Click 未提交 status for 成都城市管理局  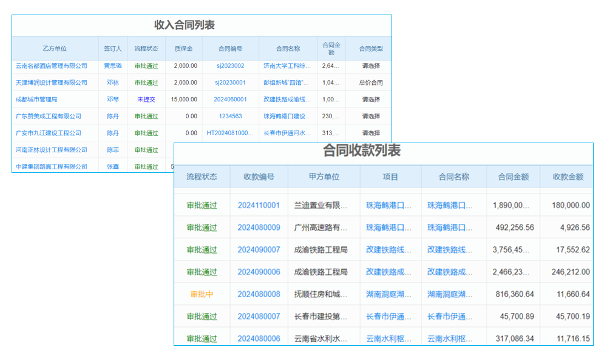coord(146,99)
